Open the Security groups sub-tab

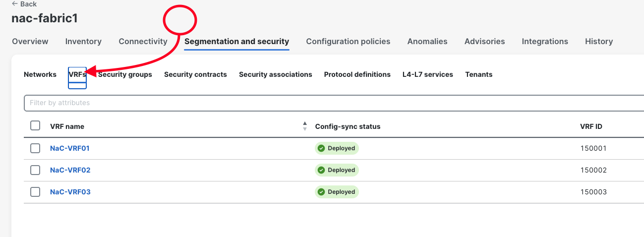point(125,74)
